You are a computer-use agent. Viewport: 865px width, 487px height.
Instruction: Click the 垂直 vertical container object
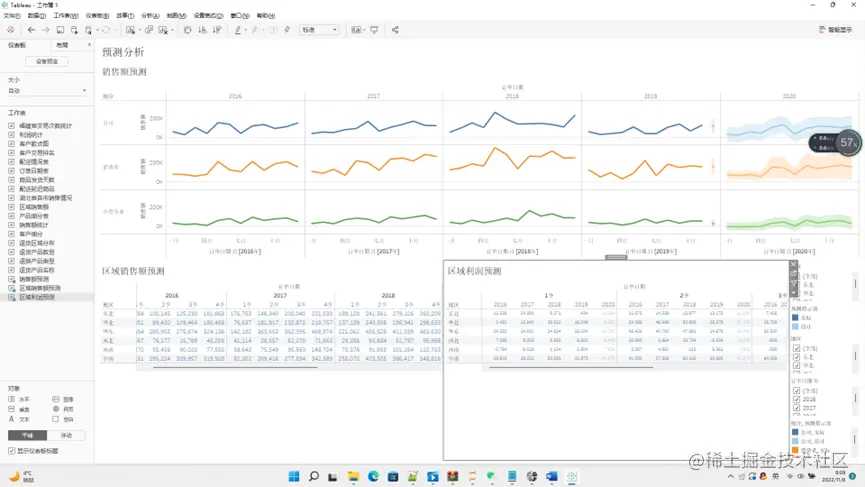click(19, 409)
